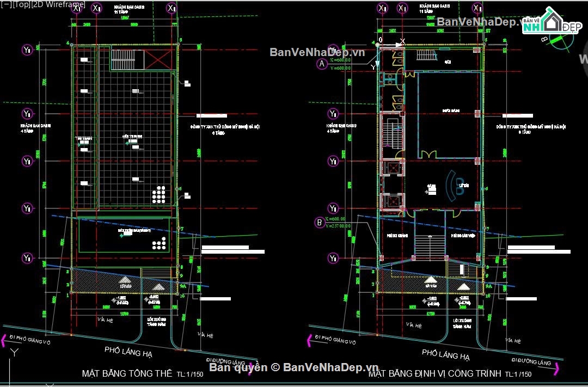588x387 pixels.
Task: Select ĐI PHỐ GIẢNG VÕ text in right plan
Action: pos(335,340)
